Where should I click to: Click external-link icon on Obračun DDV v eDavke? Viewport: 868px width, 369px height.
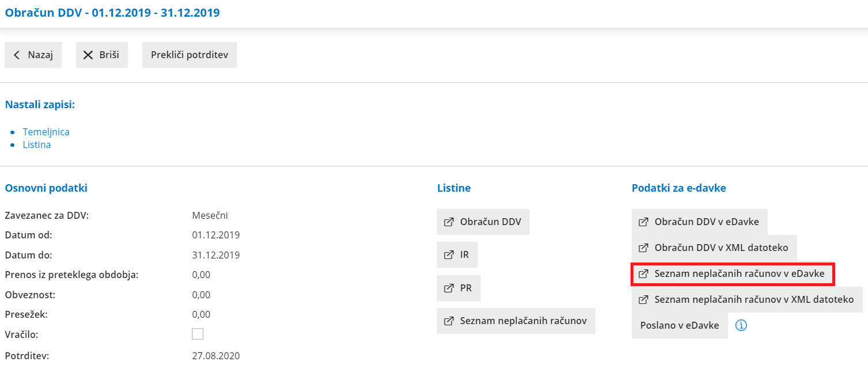click(x=644, y=222)
